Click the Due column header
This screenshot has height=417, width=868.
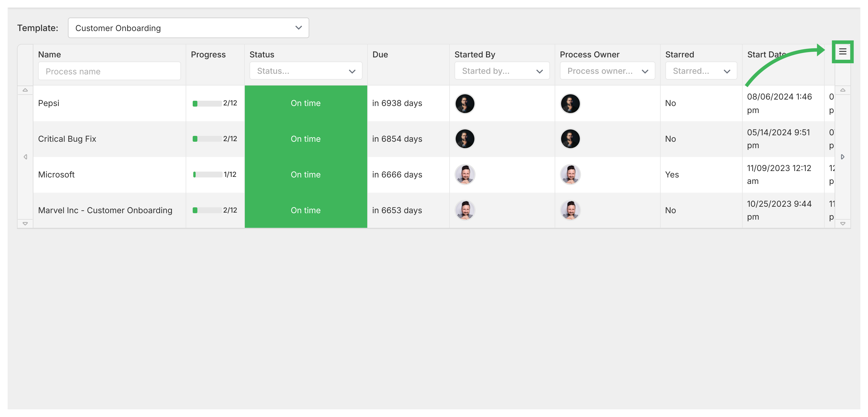[380, 54]
